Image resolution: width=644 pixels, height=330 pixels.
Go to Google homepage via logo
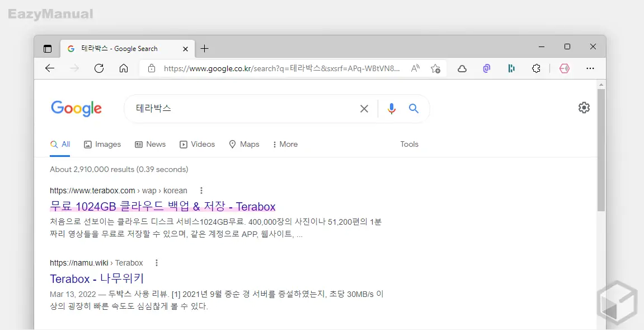pyautogui.click(x=77, y=109)
